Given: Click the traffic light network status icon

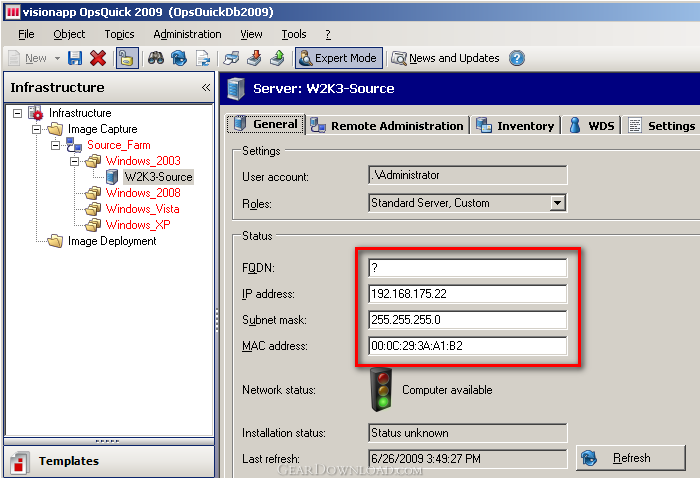Looking at the screenshot, I should tap(381, 390).
